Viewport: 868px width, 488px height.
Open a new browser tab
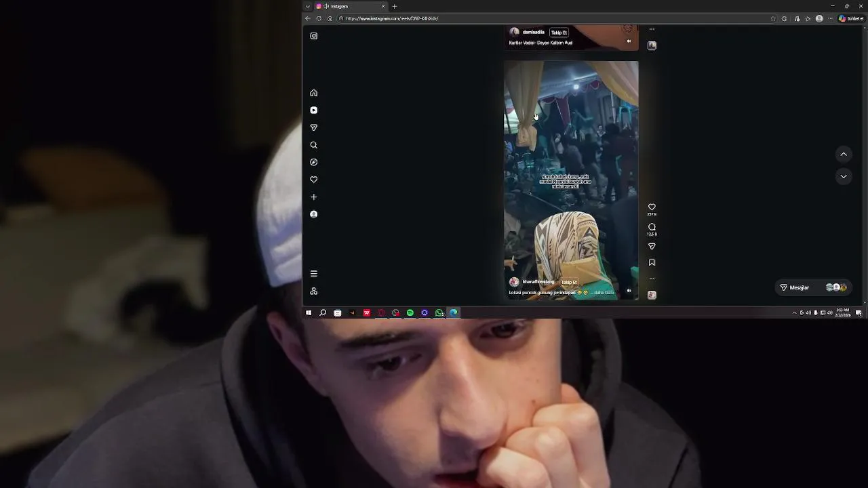click(x=395, y=6)
